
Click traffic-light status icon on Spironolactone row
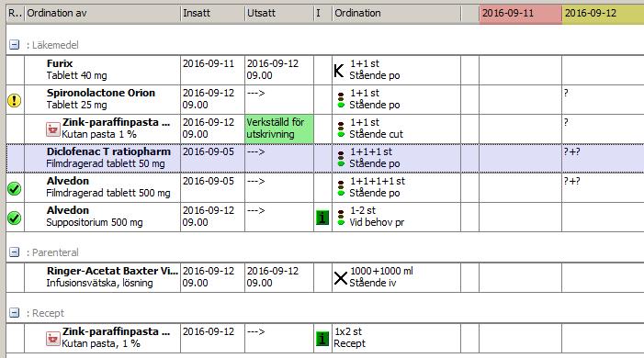click(x=341, y=100)
